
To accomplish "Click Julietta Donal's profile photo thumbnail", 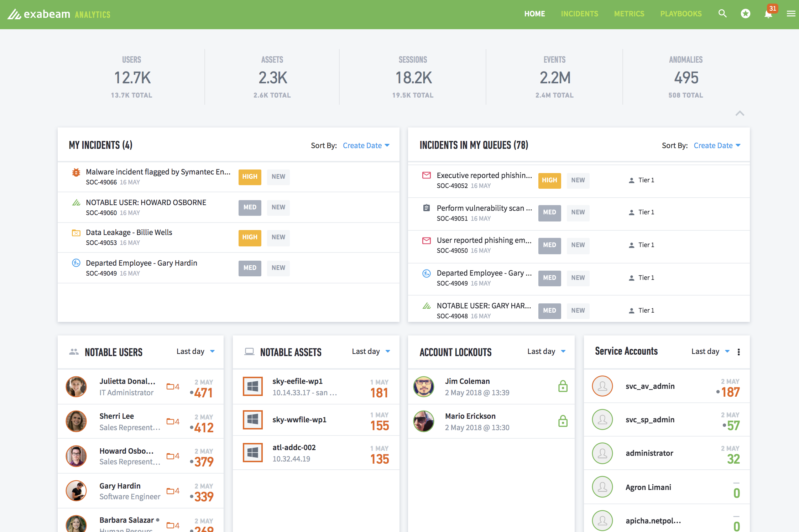I will 76,386.
